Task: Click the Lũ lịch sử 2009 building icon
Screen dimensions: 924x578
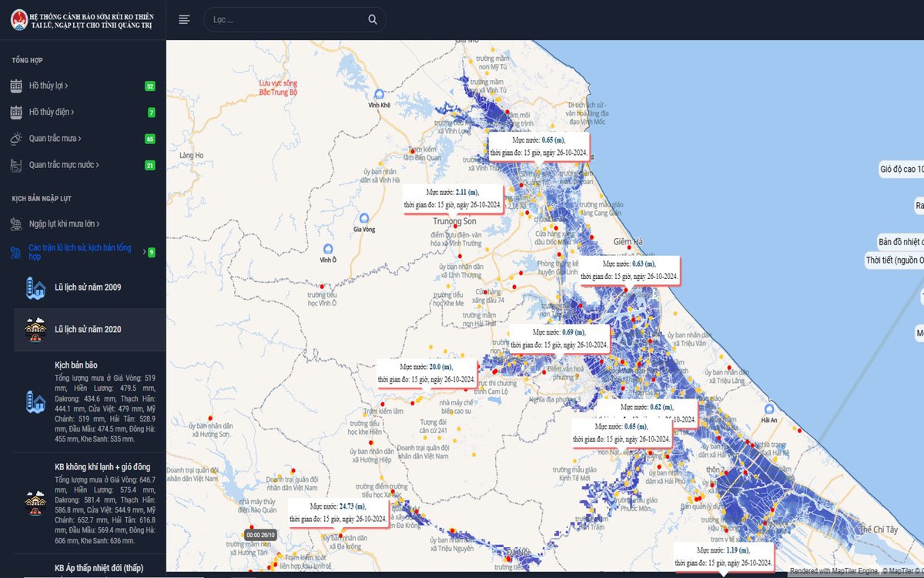Action: 35,288
